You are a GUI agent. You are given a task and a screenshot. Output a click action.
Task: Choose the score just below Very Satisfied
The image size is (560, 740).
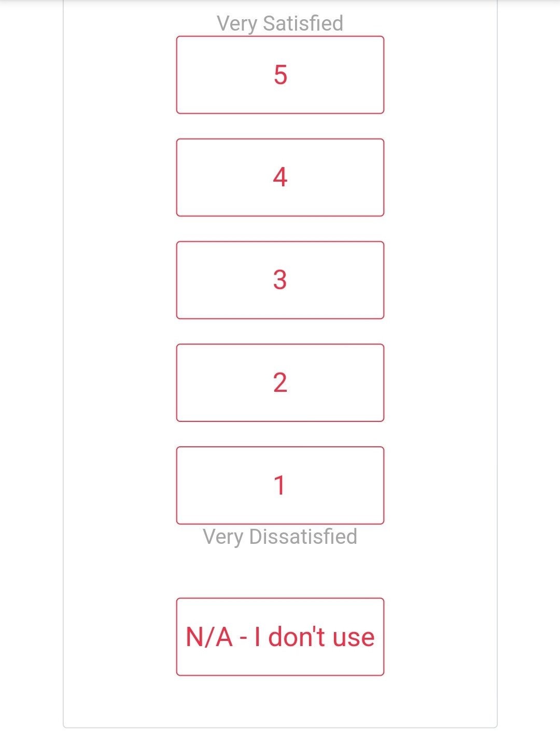[280, 177]
